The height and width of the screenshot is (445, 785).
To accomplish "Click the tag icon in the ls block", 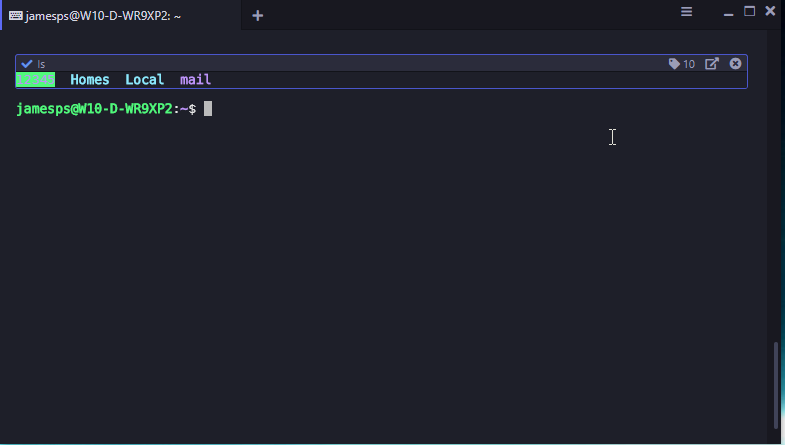I will 674,64.
